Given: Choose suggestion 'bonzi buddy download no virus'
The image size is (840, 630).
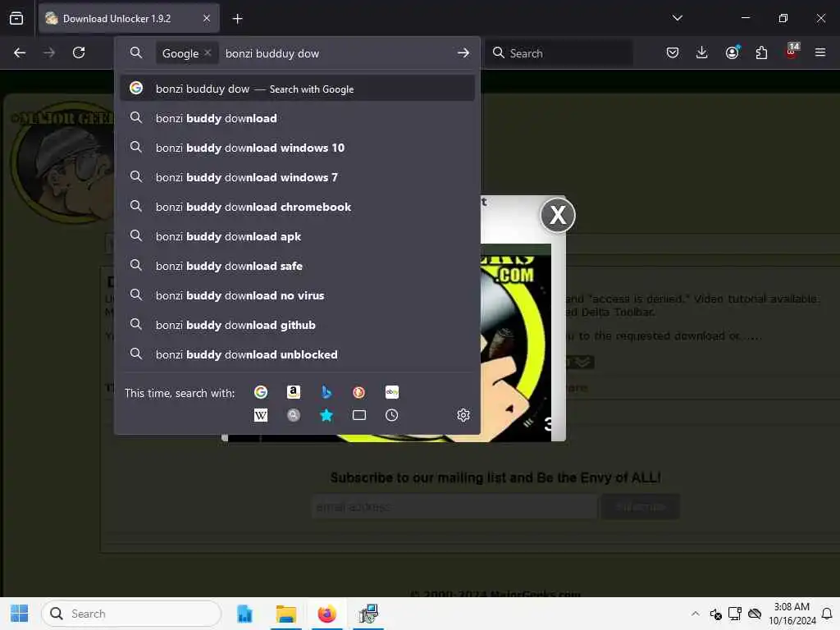Looking at the screenshot, I should pyautogui.click(x=297, y=295).
